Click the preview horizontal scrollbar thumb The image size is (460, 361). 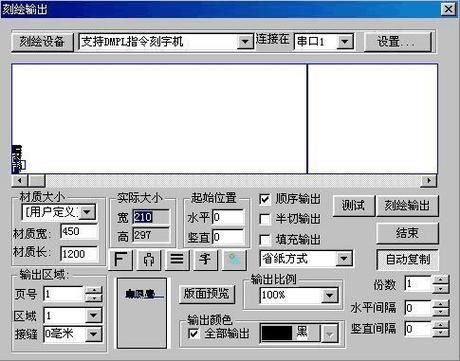tap(37, 181)
